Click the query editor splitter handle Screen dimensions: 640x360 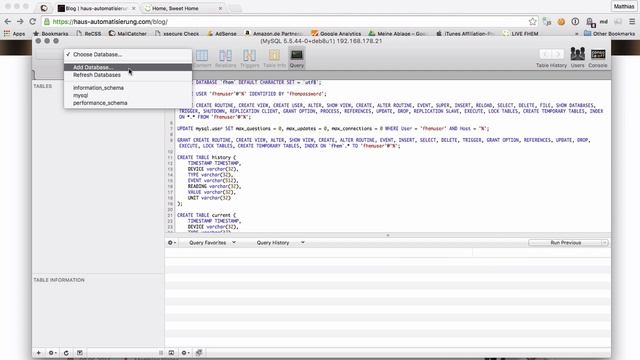point(388,236)
